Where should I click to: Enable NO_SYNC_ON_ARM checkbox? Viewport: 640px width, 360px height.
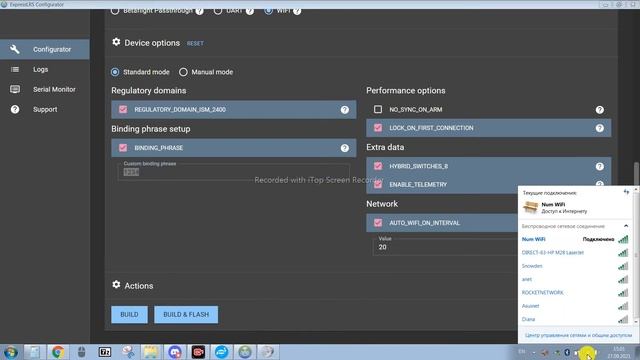coord(378,109)
